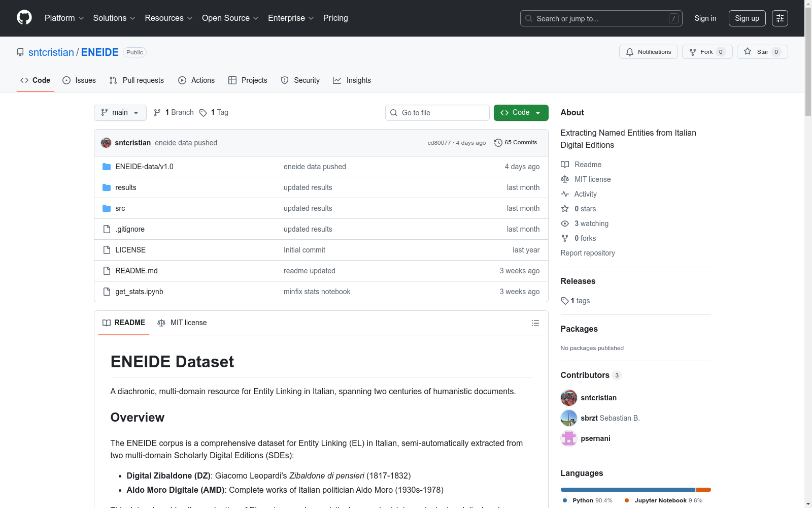Screen dimensions: 812x508
Task: Expand the Platform menu
Action: pos(64,18)
